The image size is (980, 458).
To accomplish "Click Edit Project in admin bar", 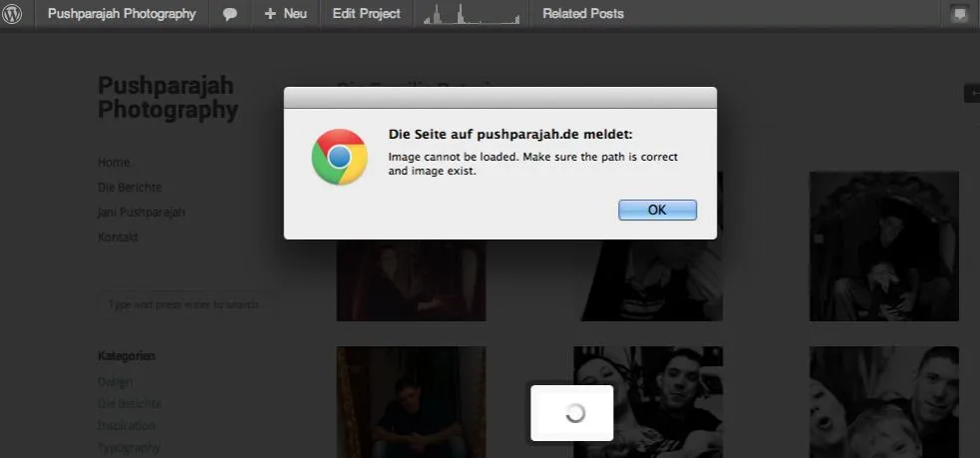I will pos(366,14).
